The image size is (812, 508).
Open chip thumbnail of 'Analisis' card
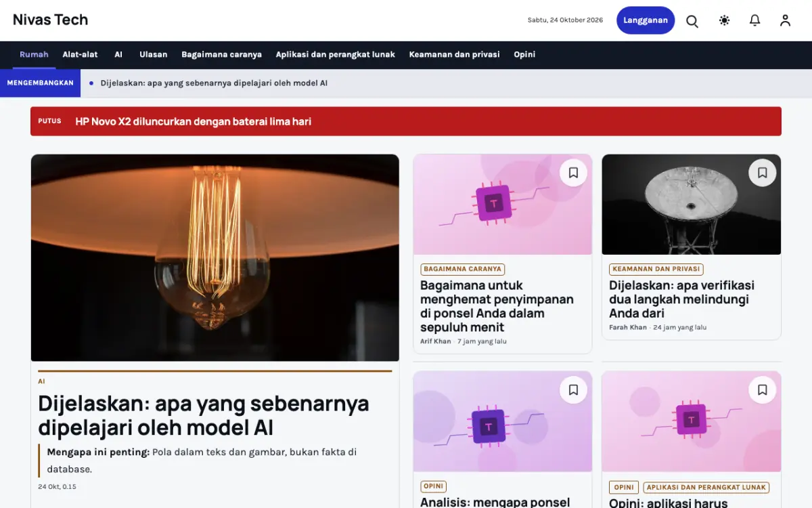pos(503,421)
